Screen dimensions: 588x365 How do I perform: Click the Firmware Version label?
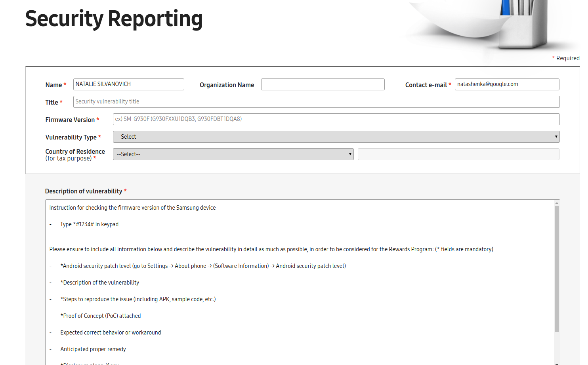pos(70,120)
